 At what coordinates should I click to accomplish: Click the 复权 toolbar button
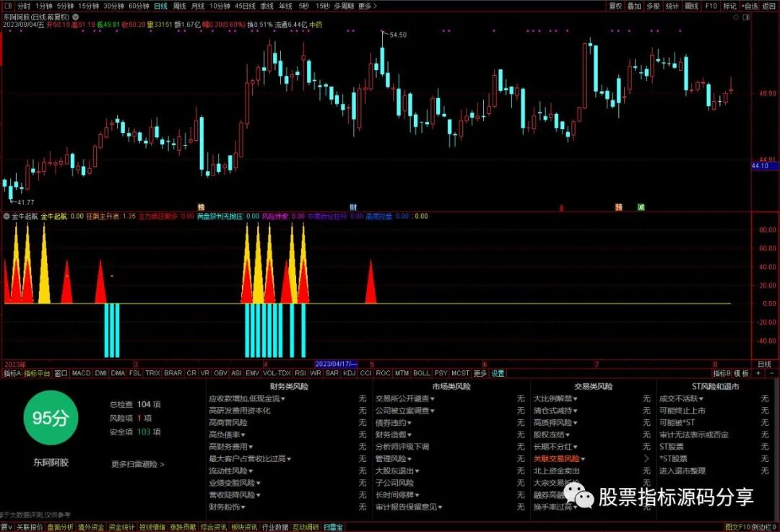coord(615,6)
